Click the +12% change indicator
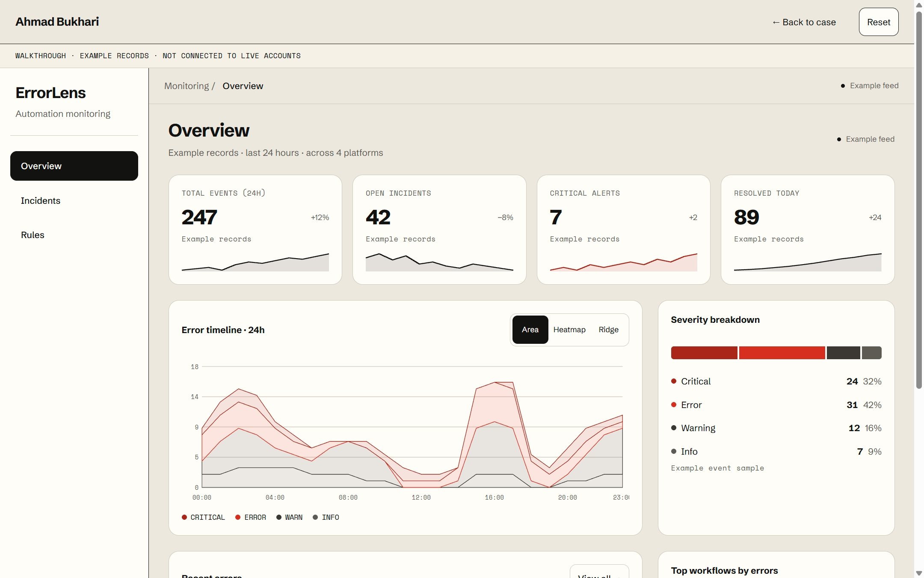The image size is (924, 578). point(320,217)
